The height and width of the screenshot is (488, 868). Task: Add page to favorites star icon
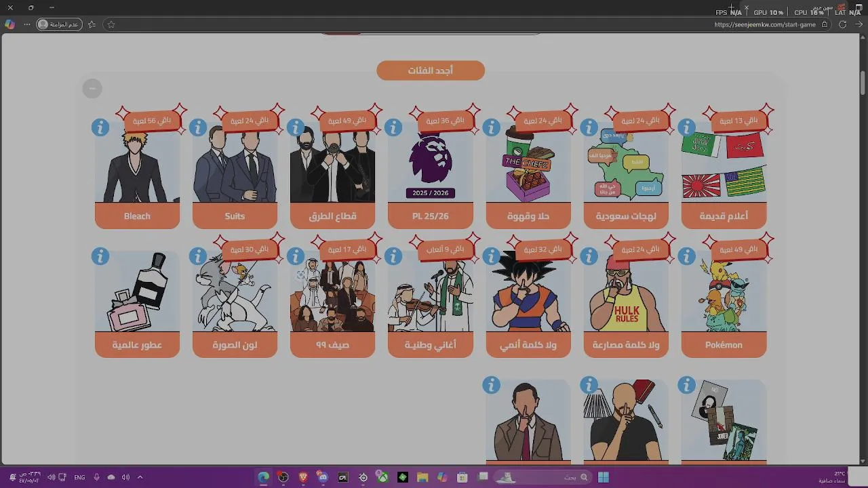coord(111,24)
